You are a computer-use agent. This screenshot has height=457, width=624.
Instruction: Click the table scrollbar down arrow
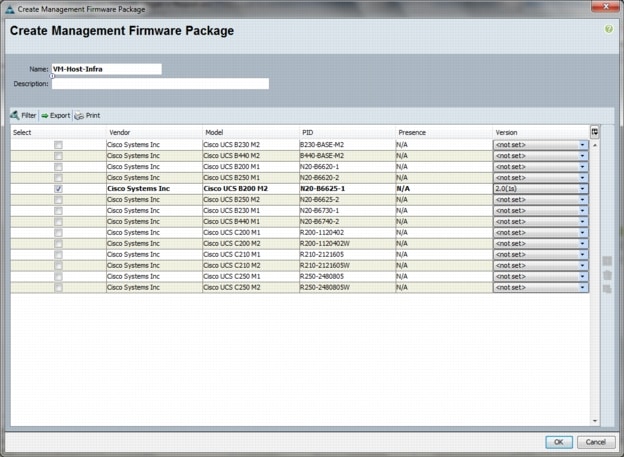pyautogui.click(x=595, y=421)
